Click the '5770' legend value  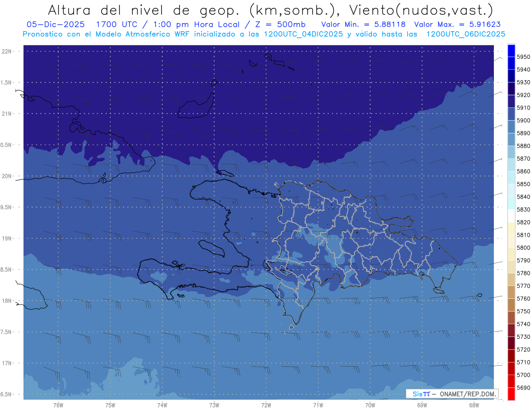523,286
